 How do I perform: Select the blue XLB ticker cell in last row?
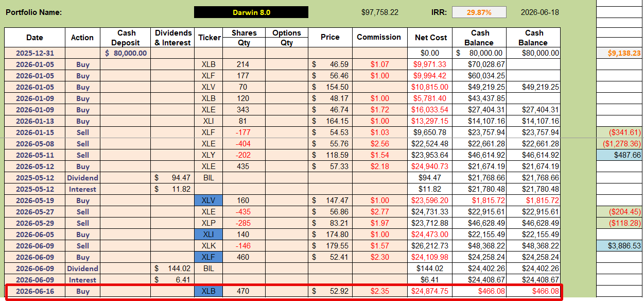[x=210, y=291]
